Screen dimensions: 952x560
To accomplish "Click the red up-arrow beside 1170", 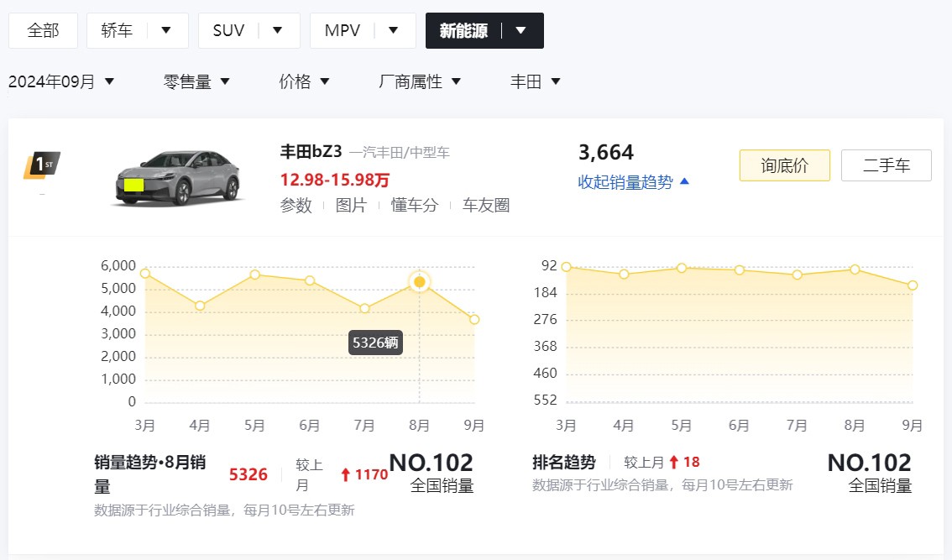I will click(x=346, y=474).
